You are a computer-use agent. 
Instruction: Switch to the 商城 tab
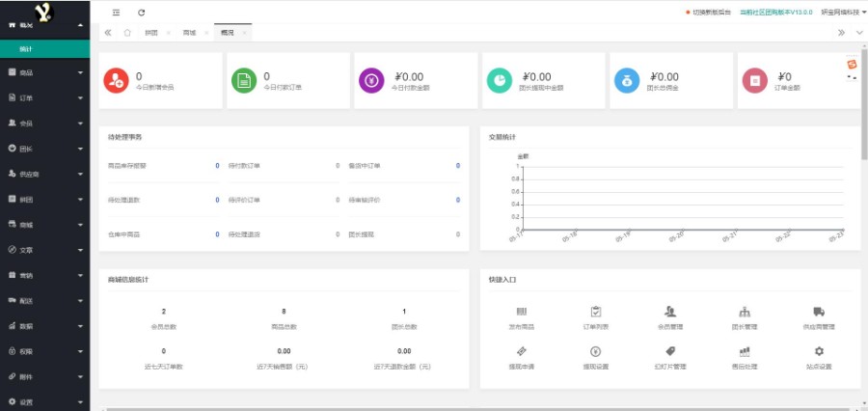point(189,33)
